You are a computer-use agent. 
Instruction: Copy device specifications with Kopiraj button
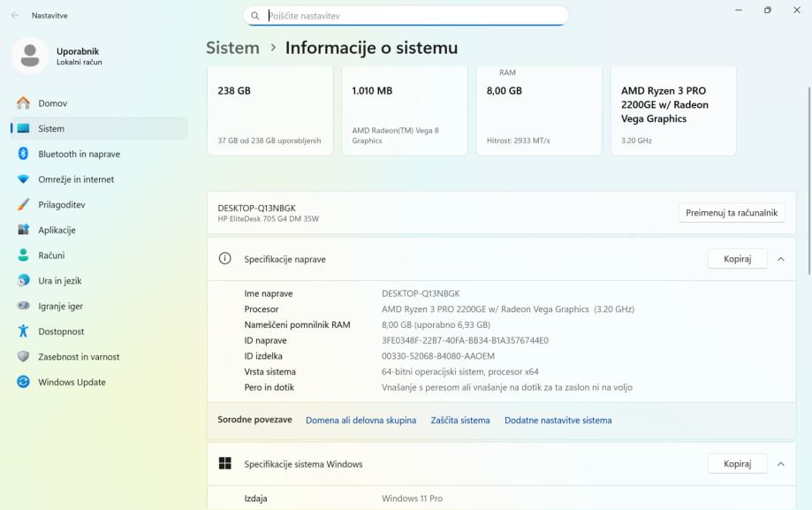(x=737, y=259)
